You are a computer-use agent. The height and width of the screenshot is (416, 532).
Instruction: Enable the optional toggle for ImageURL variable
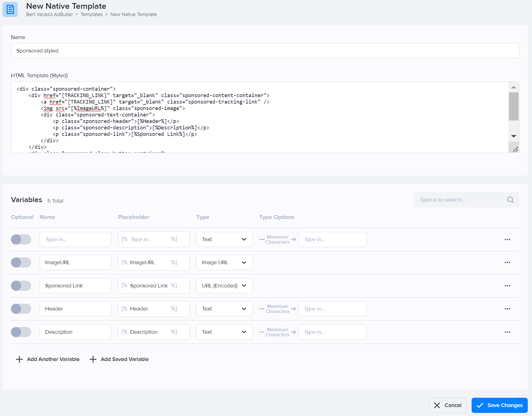21,262
